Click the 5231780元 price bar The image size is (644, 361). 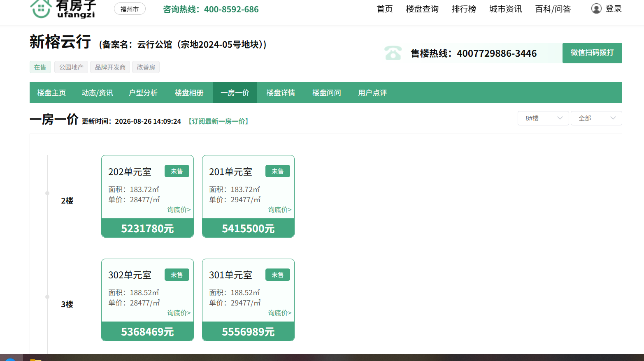pyautogui.click(x=147, y=228)
